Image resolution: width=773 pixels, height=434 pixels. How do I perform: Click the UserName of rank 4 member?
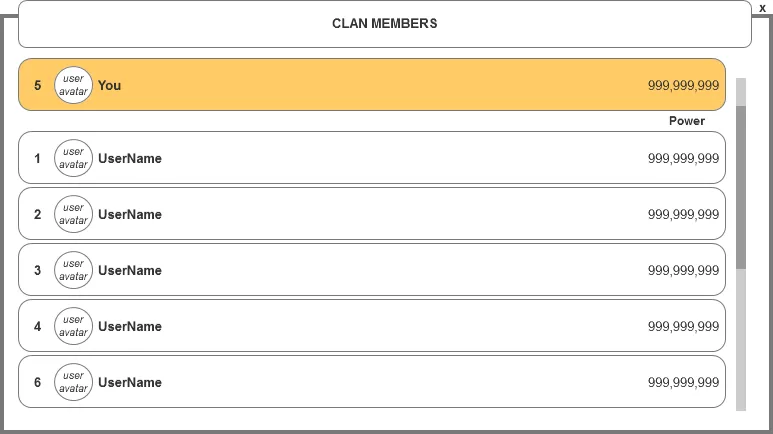[x=130, y=326]
